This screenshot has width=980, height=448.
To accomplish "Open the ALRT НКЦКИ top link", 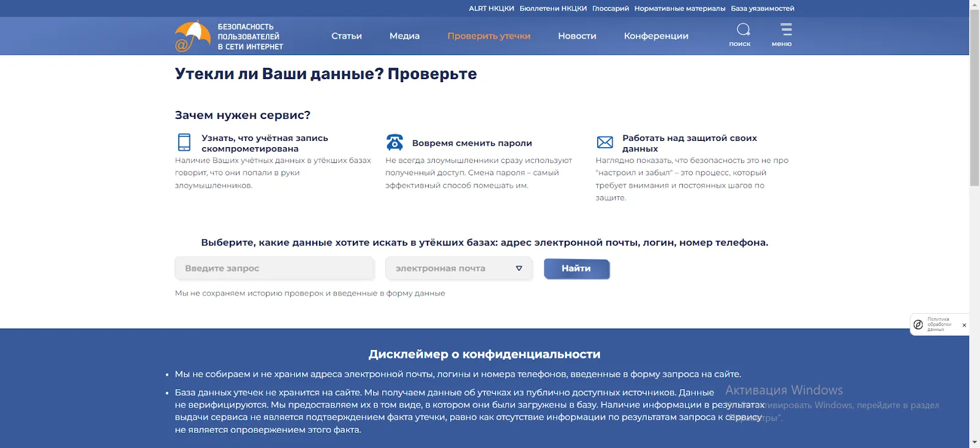I will (x=491, y=9).
